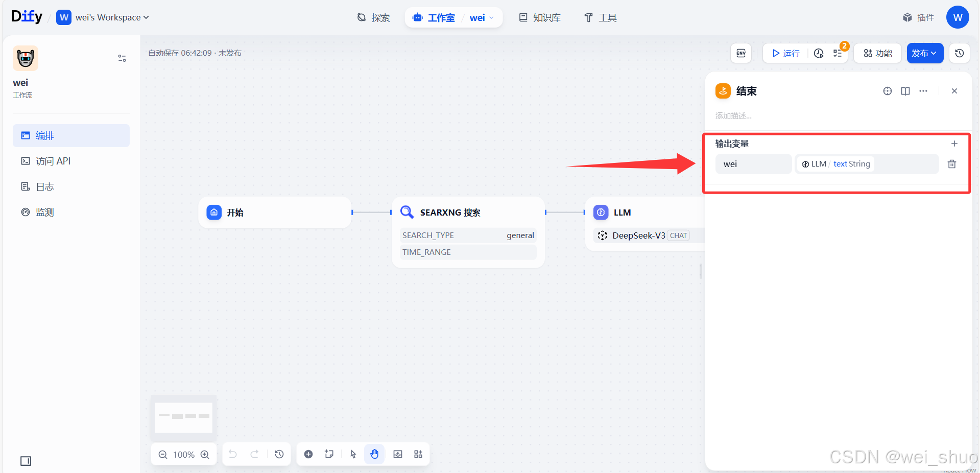
Task: Open the LLM text String variable selector
Action: point(867,164)
